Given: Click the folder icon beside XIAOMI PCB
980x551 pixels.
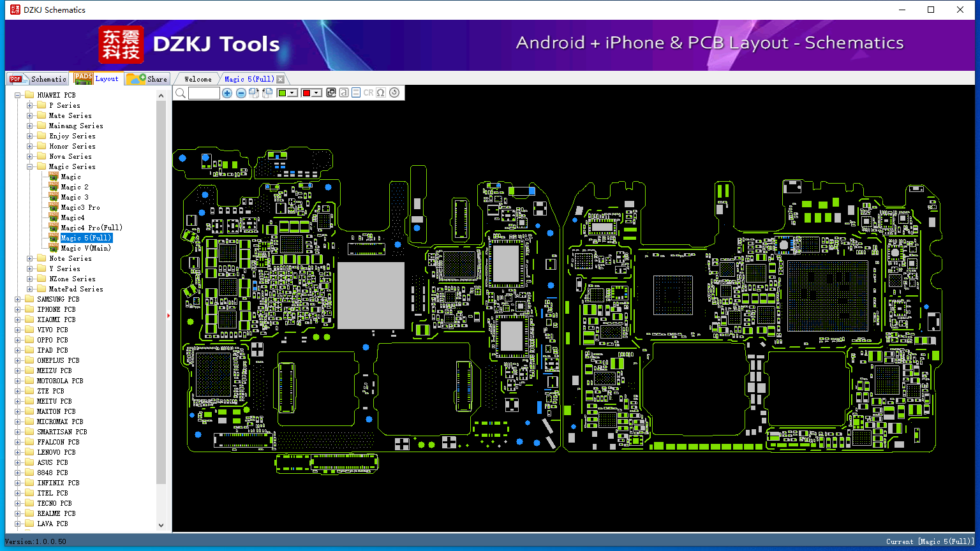Looking at the screenshot, I should click(x=29, y=320).
